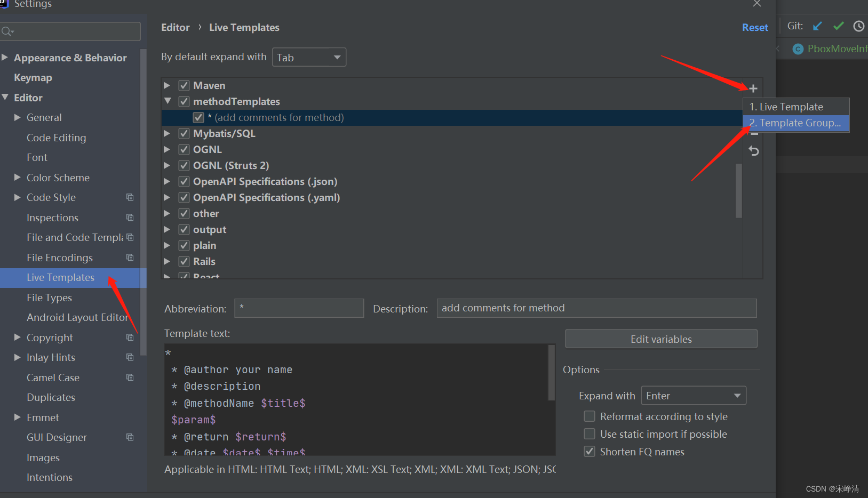Image resolution: width=868 pixels, height=498 pixels.
Task: Open Keymap settings page
Action: tap(33, 77)
